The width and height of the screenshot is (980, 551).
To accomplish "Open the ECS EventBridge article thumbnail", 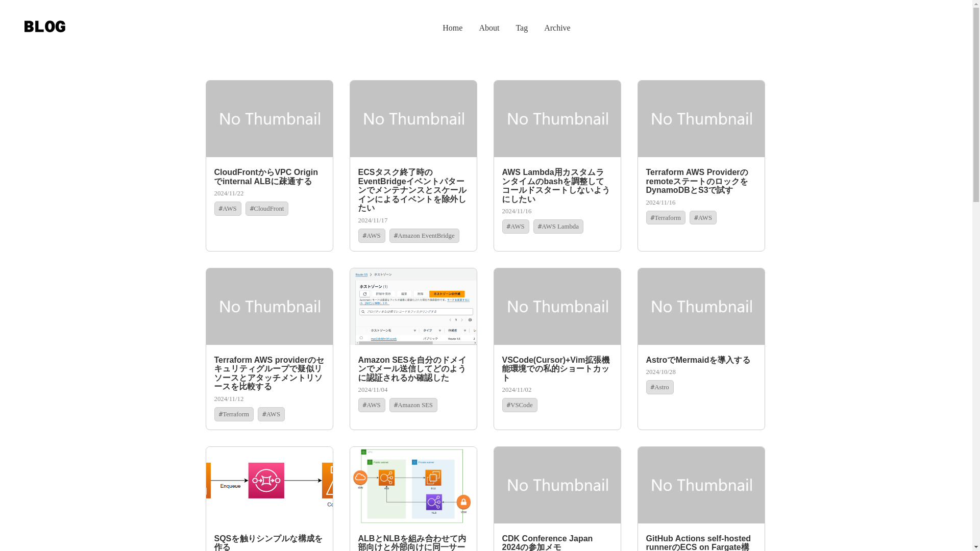I will (x=413, y=119).
